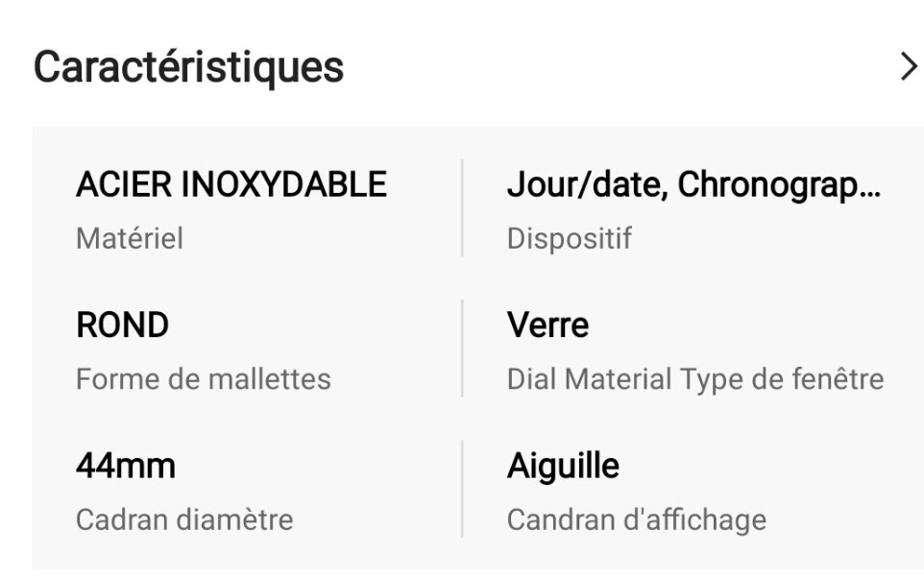Tap the Verre window material value
Viewport: 924px width, 578px height.
(x=547, y=325)
